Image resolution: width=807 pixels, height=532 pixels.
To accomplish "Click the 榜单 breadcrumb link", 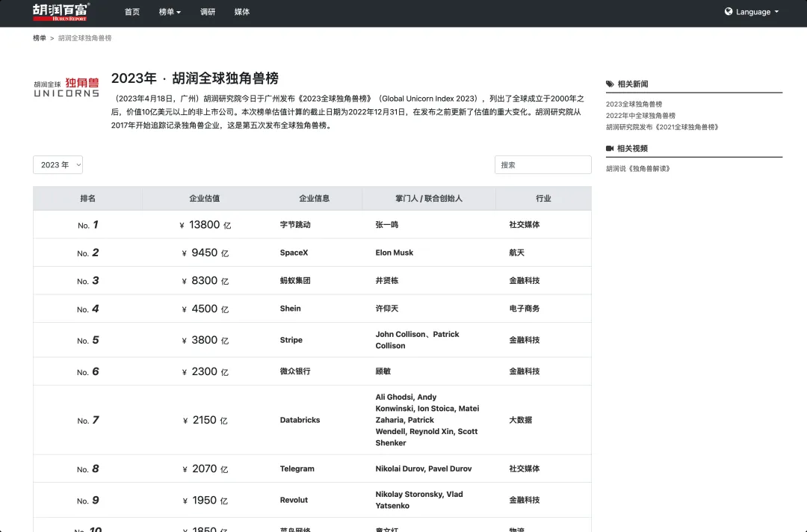I will point(40,38).
